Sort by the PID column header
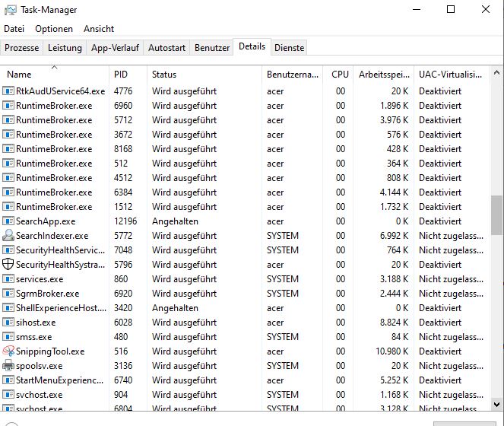 click(128, 75)
